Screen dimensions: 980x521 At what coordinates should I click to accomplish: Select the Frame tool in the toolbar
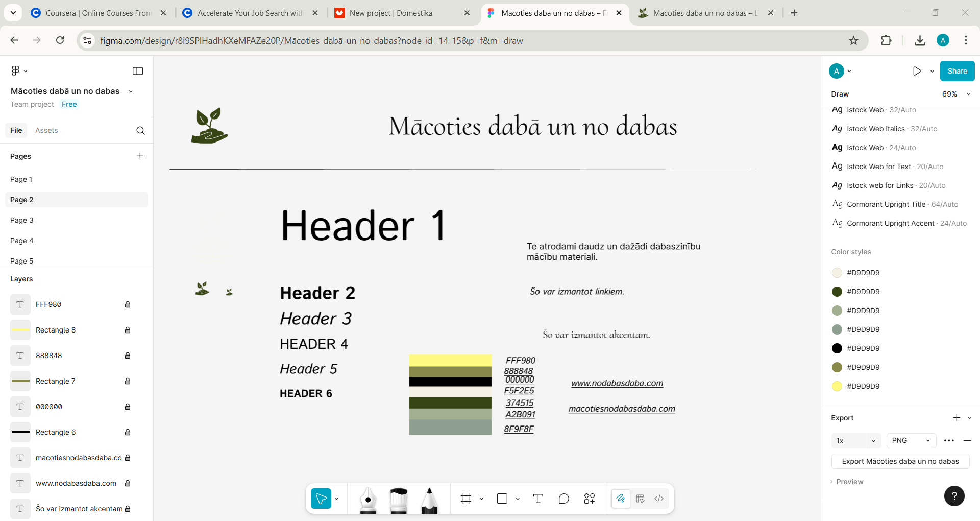coord(466,499)
